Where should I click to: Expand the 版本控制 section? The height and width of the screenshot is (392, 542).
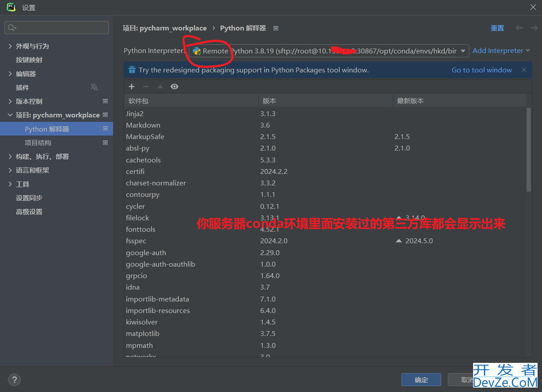(x=10, y=101)
